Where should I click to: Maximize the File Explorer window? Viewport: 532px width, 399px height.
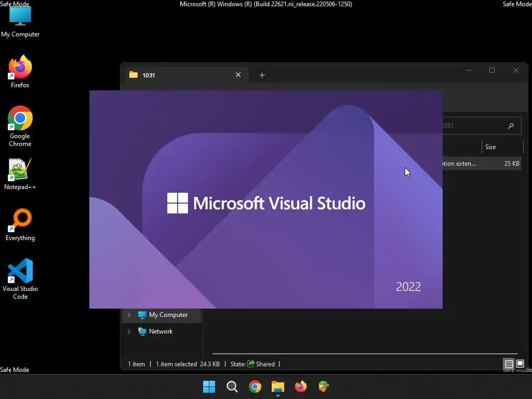point(492,70)
